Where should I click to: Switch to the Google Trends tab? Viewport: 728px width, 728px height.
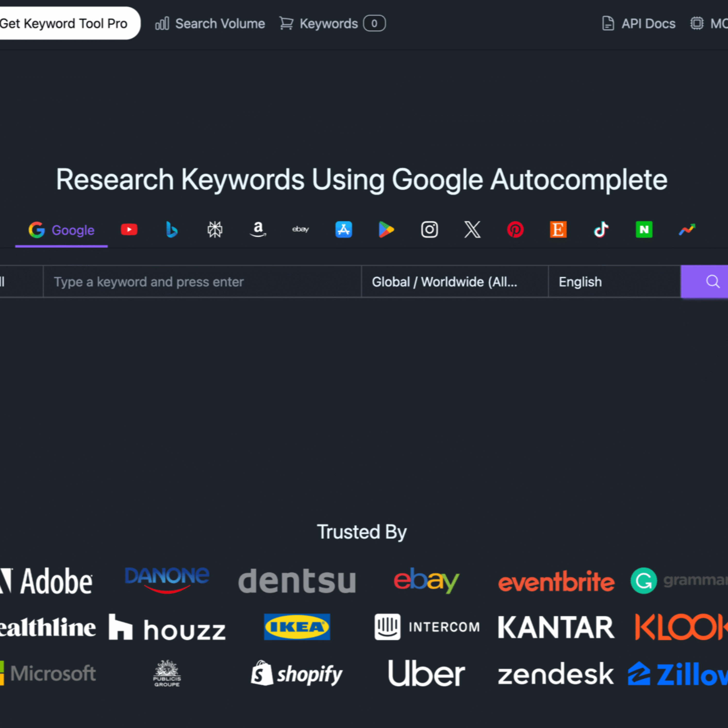(687, 230)
